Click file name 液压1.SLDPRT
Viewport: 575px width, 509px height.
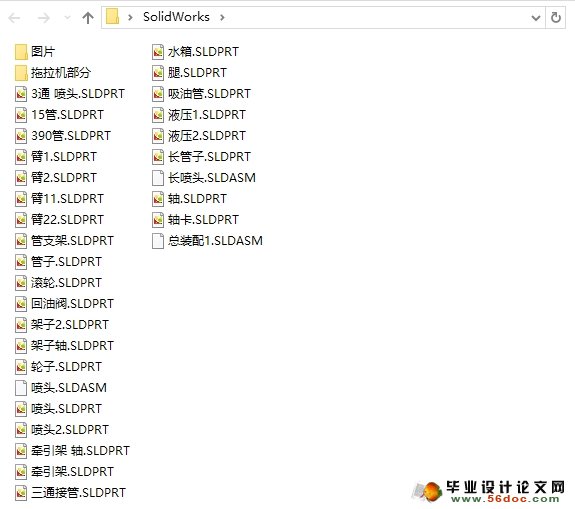click(x=207, y=115)
